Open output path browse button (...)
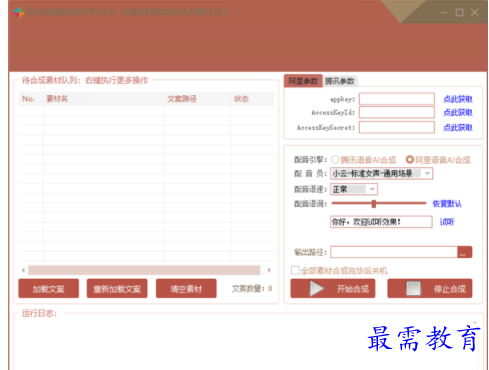This screenshot has width=489, height=370. [465, 252]
